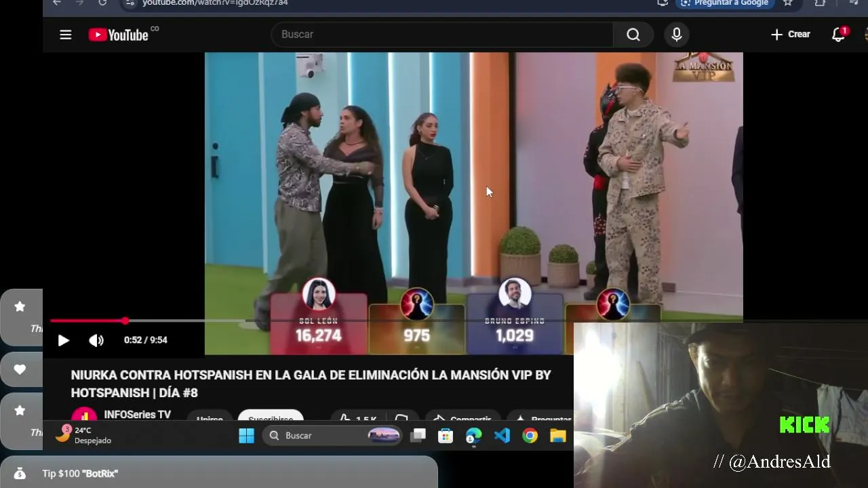Click the taskbar Buscar search box
This screenshot has width=868, height=488.
tap(334, 436)
